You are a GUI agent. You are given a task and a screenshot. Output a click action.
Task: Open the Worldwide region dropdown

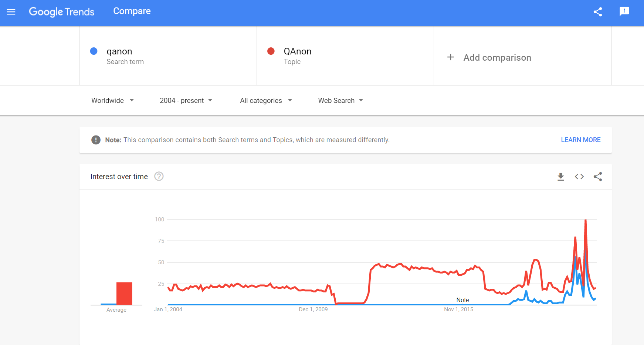point(113,100)
